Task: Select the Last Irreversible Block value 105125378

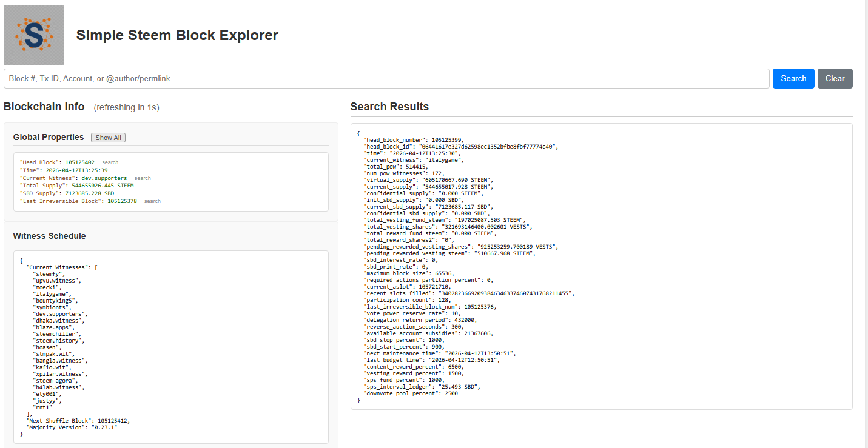Action: coord(122,201)
